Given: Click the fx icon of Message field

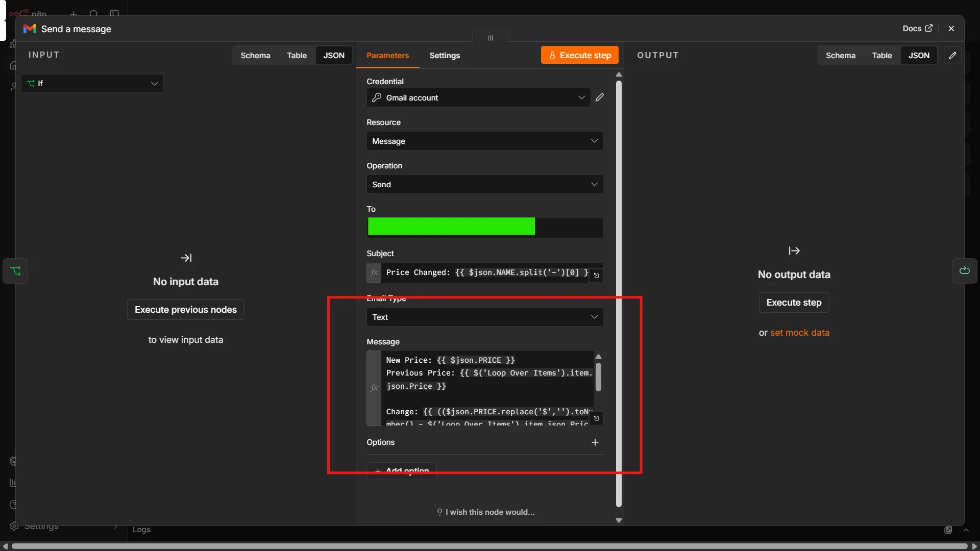Looking at the screenshot, I should point(374,388).
